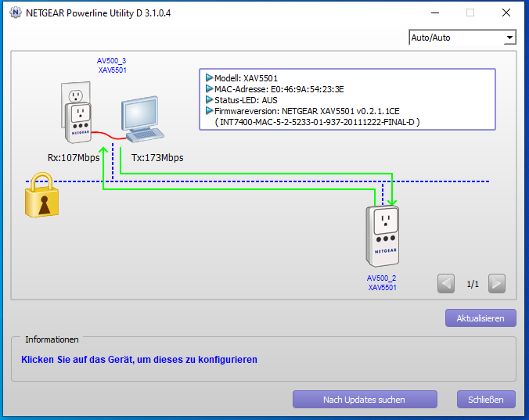Minimize the Powerline Utility window
Viewport: 529px width, 420px height.
pyautogui.click(x=435, y=13)
